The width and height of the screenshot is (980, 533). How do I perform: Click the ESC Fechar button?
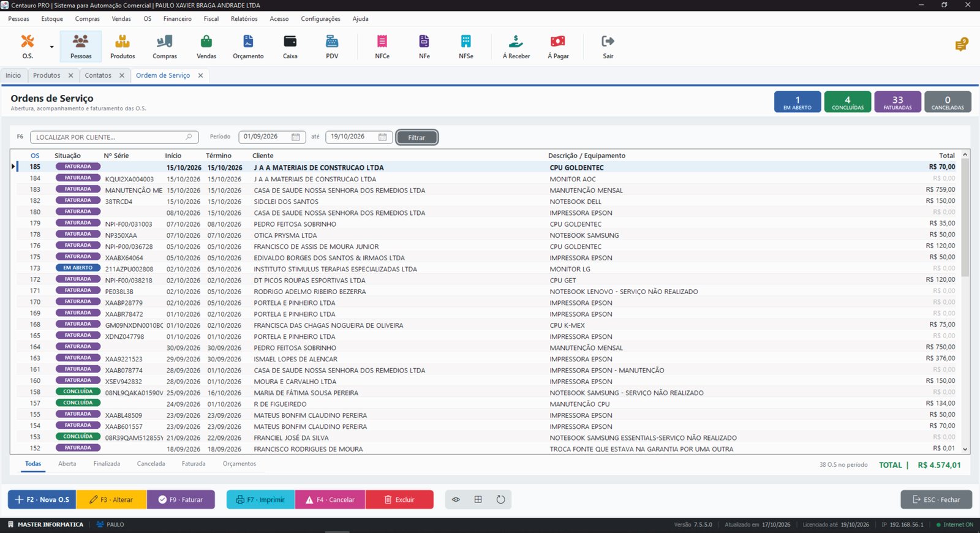[936, 499]
